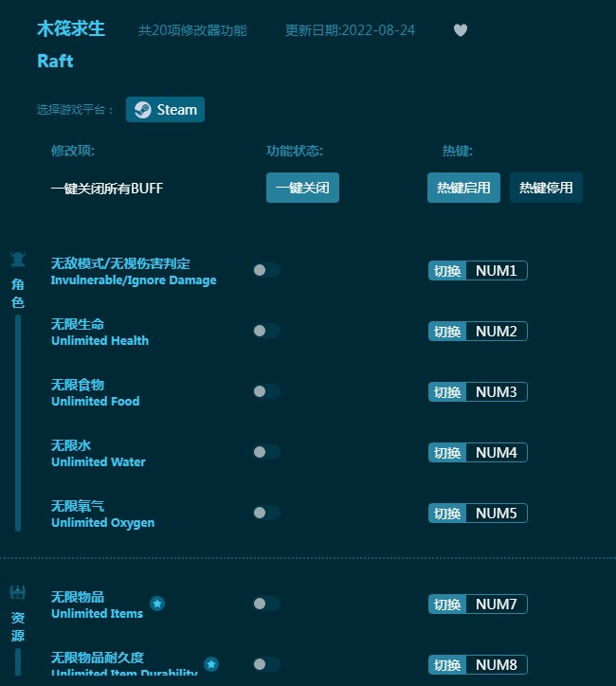
Task: Edit the NUM7 hotkey field
Action: point(497,605)
